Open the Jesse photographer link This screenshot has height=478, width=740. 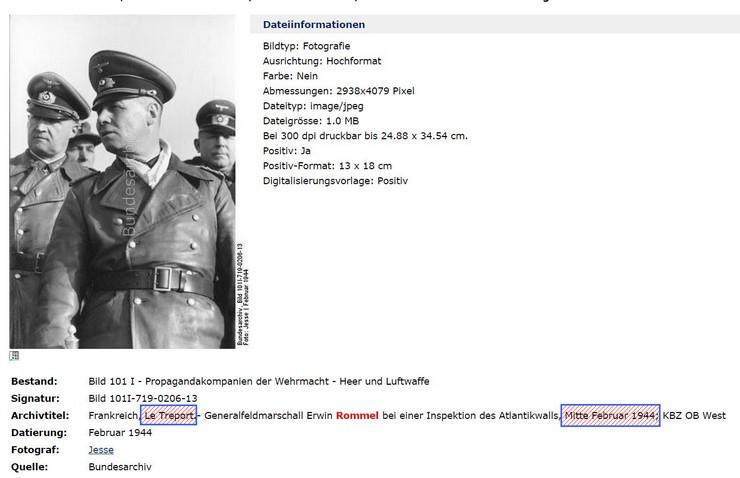pyautogui.click(x=101, y=450)
